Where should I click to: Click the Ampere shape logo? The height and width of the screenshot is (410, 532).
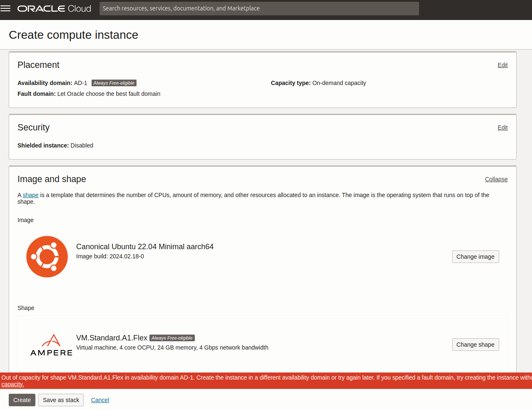pos(51,345)
